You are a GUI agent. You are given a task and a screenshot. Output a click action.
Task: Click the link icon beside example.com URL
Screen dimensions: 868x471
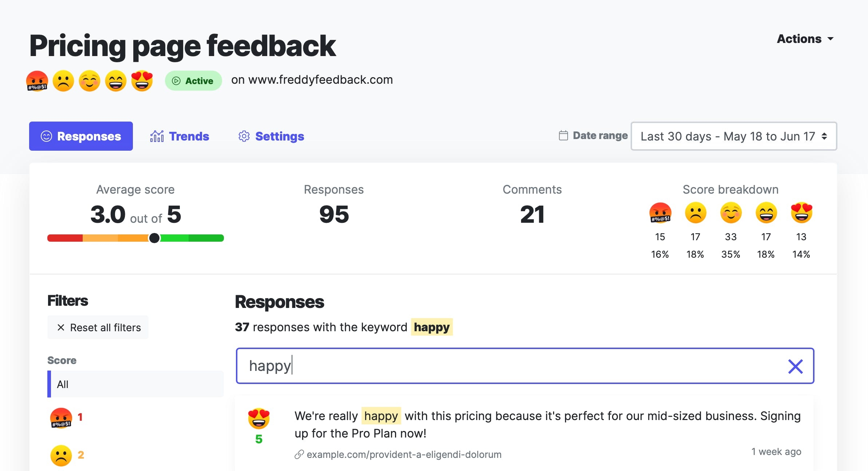(x=299, y=454)
